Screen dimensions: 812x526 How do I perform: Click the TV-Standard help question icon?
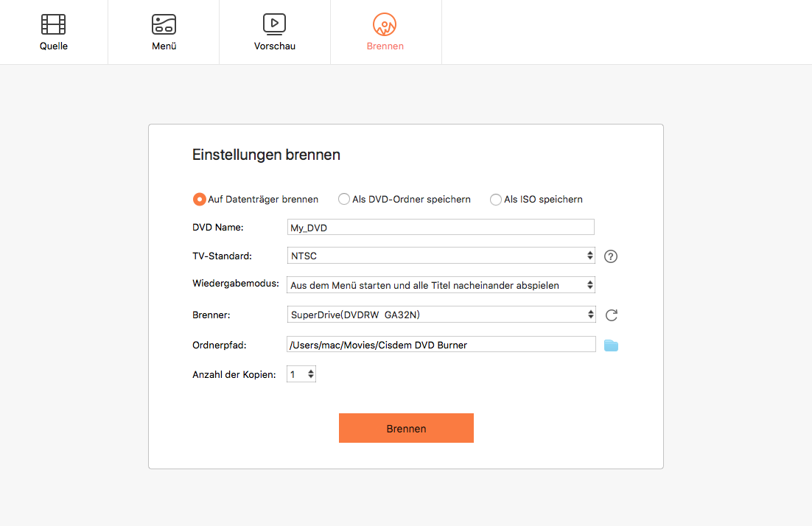tap(611, 256)
